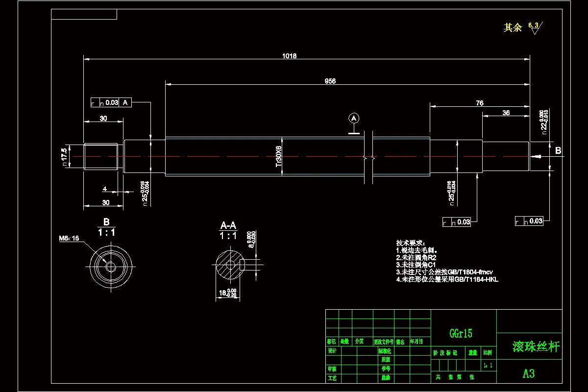Screen dimensions: 588x392
Task: Select the note 3.未注倒角C1
Action: [416, 265]
